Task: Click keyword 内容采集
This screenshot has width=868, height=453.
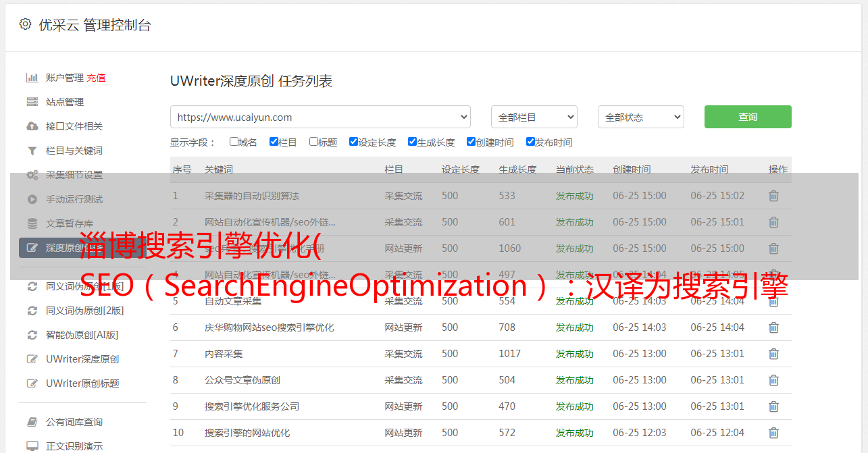Action: tap(224, 354)
